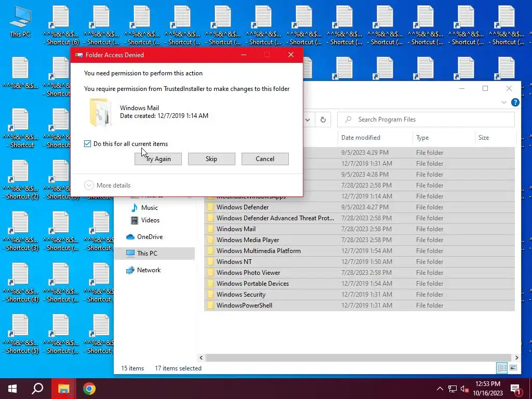Open the Windows Start menu
The image size is (532, 399).
click(12, 389)
